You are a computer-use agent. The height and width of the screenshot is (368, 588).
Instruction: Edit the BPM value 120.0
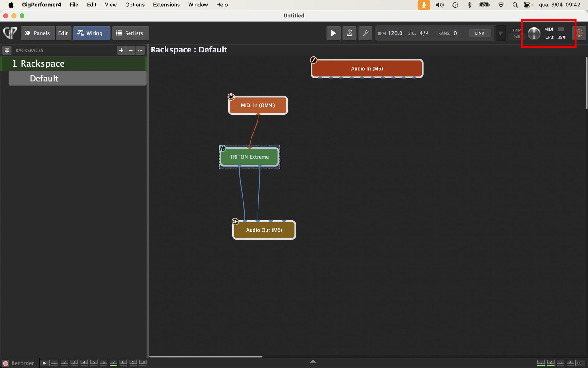pos(395,33)
